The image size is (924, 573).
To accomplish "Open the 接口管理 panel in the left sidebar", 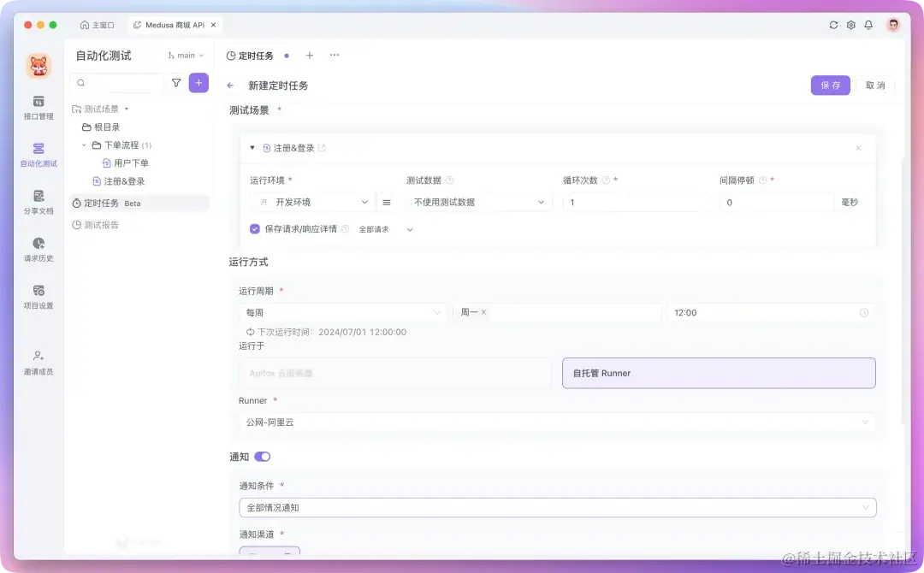I will (x=38, y=108).
